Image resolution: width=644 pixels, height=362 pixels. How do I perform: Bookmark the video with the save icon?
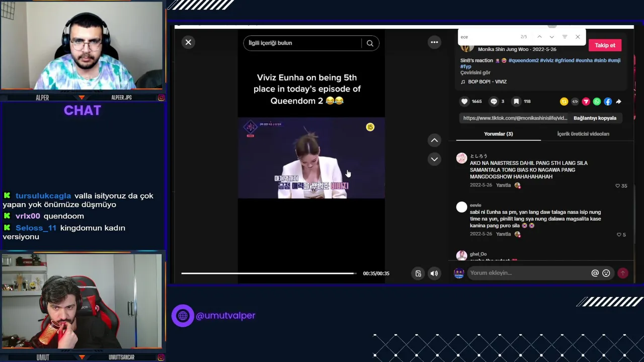coord(516,102)
